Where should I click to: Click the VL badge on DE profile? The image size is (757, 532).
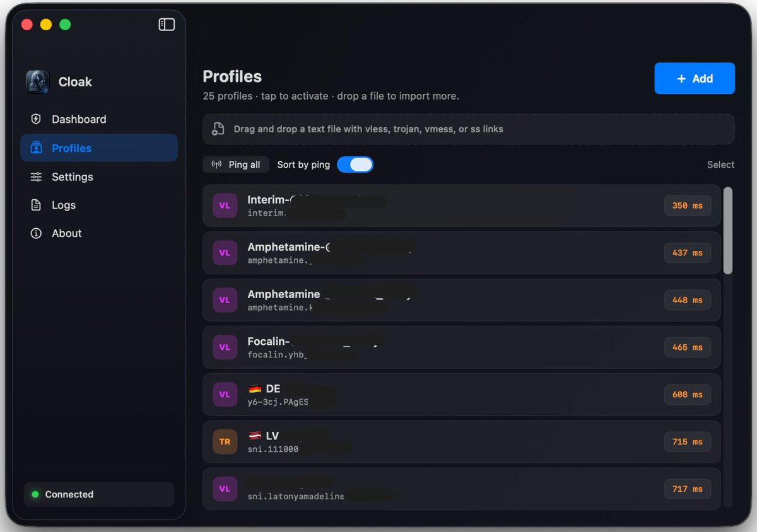[x=225, y=395]
